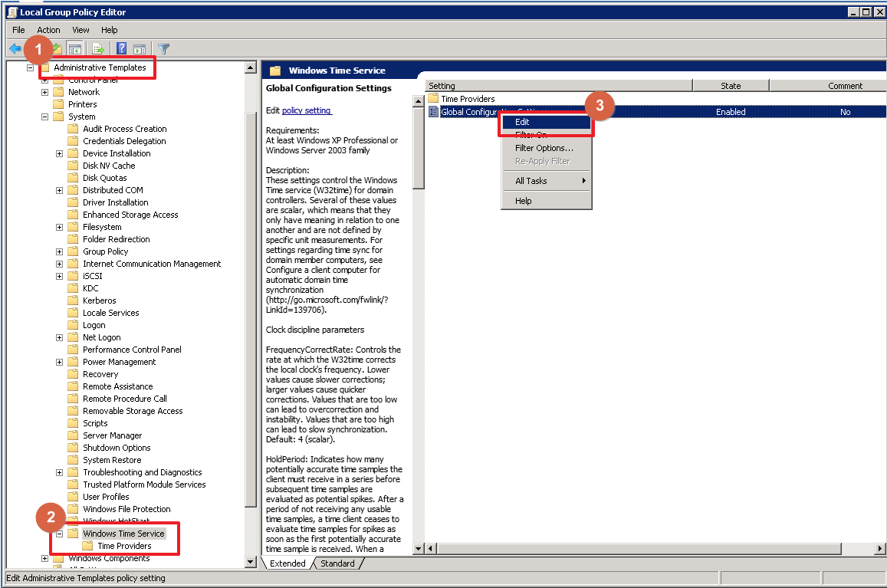Click the folder icon beside Disk Quotas
This screenshot has width=887, height=588.
point(73,178)
